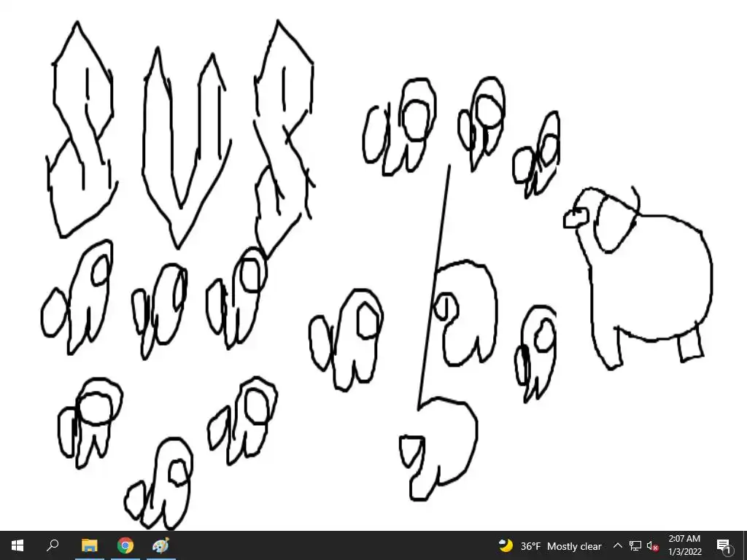Switch to Google Chrome in the taskbar
747x560 pixels.
(125, 545)
